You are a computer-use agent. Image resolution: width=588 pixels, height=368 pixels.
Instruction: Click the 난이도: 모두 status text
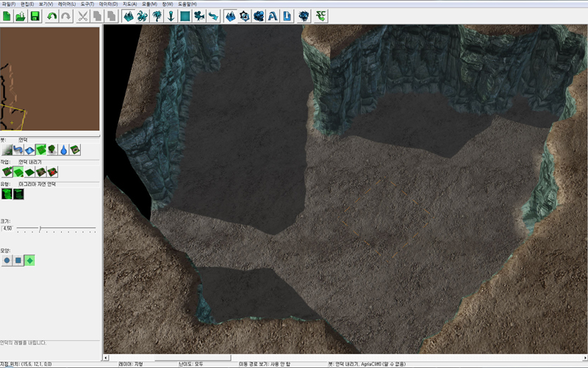pyautogui.click(x=191, y=364)
